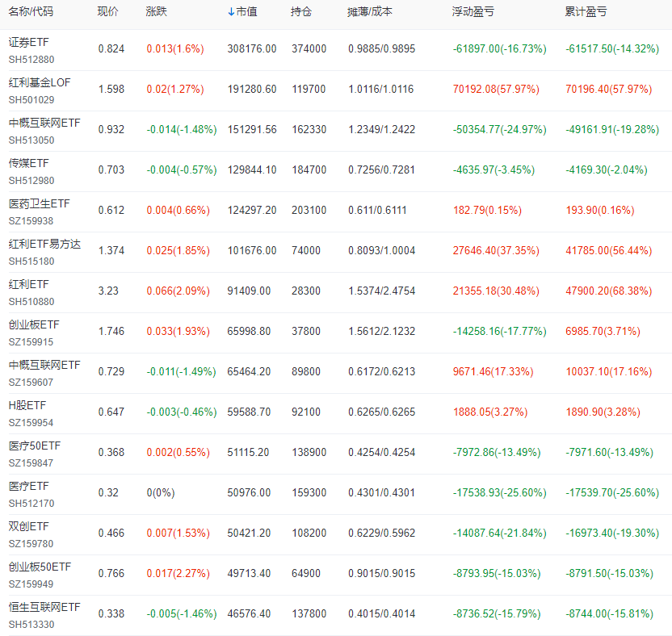Viewport: 672px width, 636px height.
Task: Open the 传媒ETF fund name
Action: tap(29, 163)
